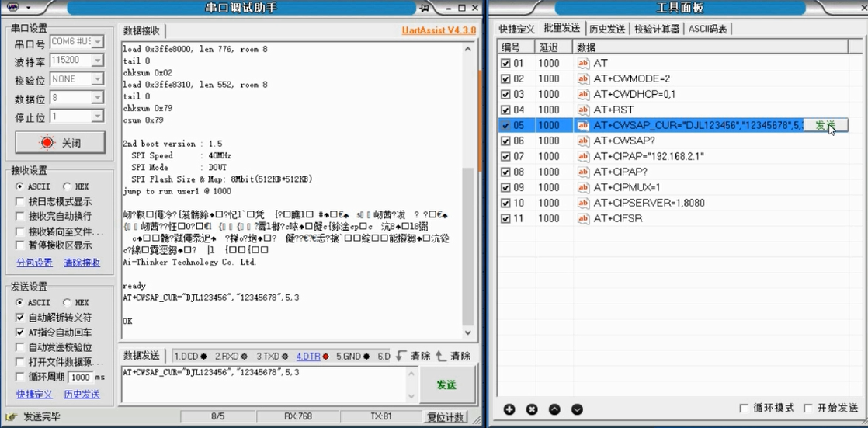Click the move-up arrow icon in the tool panel
Screen dimensions: 868x428
coord(554,409)
